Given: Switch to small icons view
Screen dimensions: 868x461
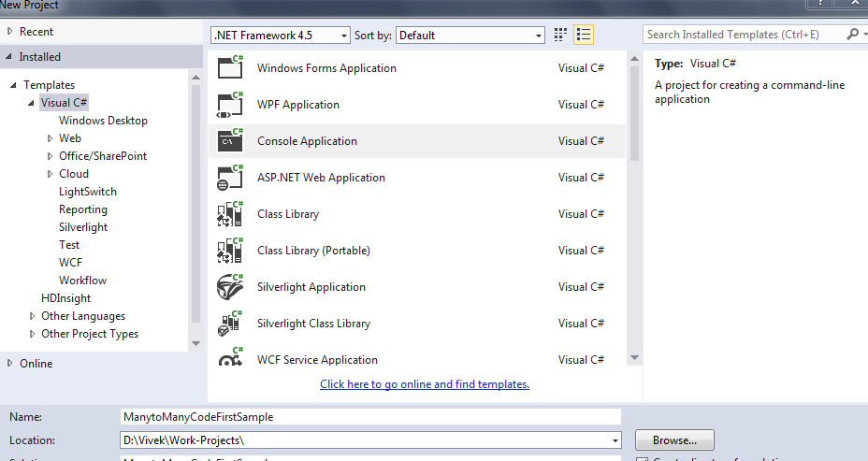Looking at the screenshot, I should (560, 35).
